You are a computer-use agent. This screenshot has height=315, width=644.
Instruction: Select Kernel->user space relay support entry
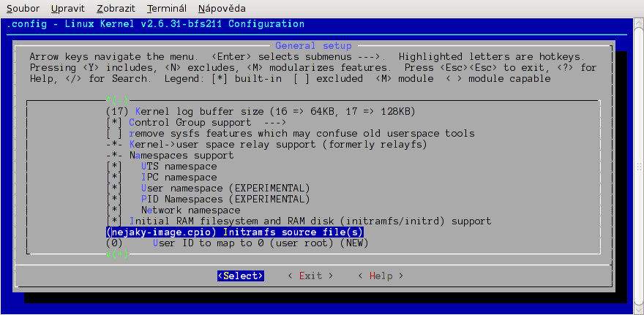coord(266,145)
